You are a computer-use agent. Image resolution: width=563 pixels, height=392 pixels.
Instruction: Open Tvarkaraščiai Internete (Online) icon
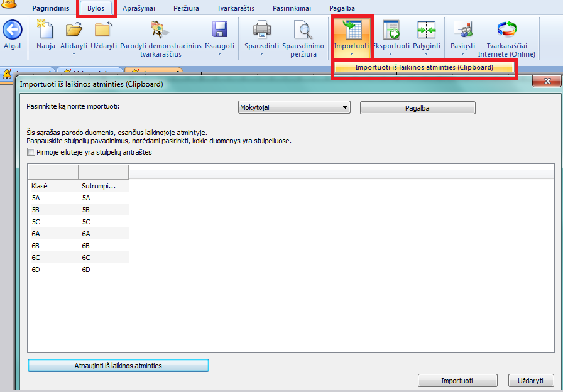[506, 30]
